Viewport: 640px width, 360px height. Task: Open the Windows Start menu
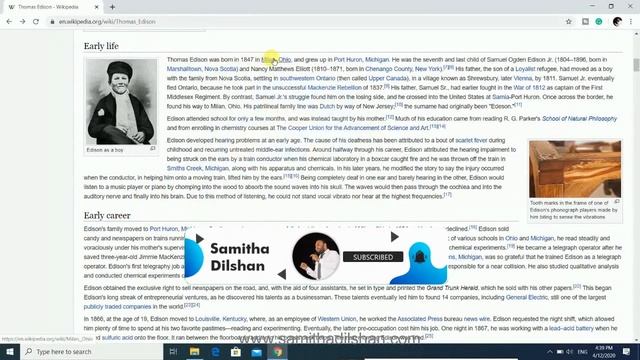[10, 351]
